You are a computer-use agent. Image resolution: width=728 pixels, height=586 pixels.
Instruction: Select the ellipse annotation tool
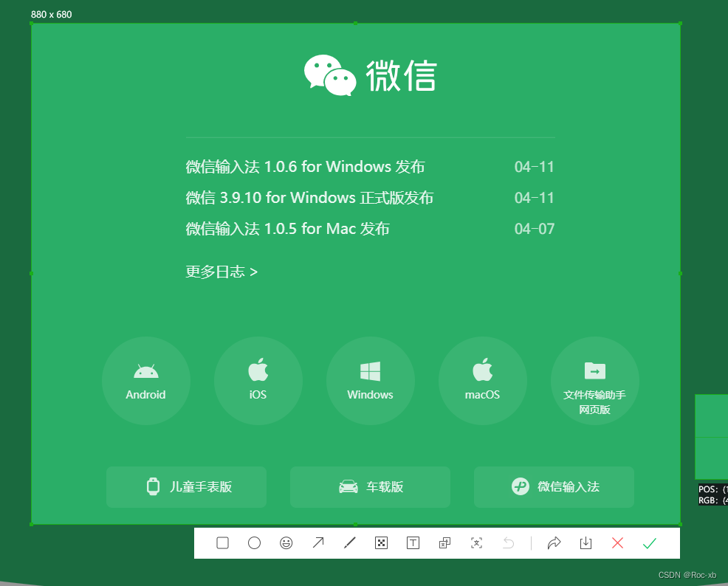pyautogui.click(x=255, y=543)
